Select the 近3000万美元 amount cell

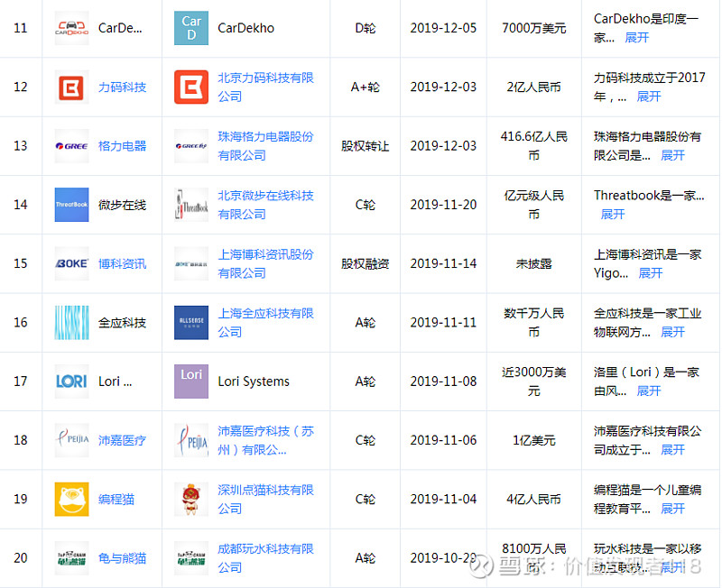tap(534, 381)
